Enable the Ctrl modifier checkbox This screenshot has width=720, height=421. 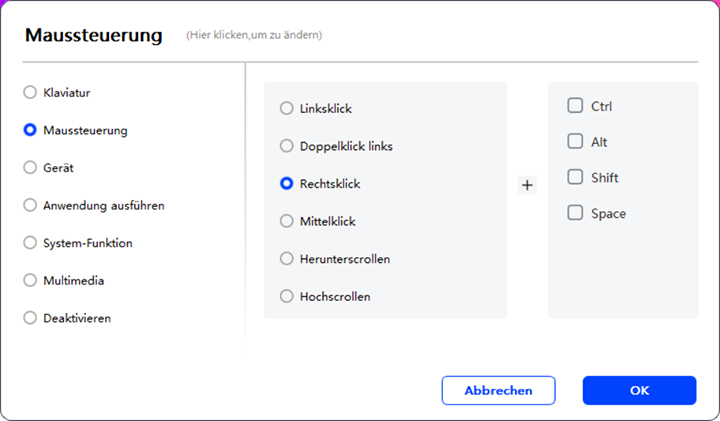point(575,105)
